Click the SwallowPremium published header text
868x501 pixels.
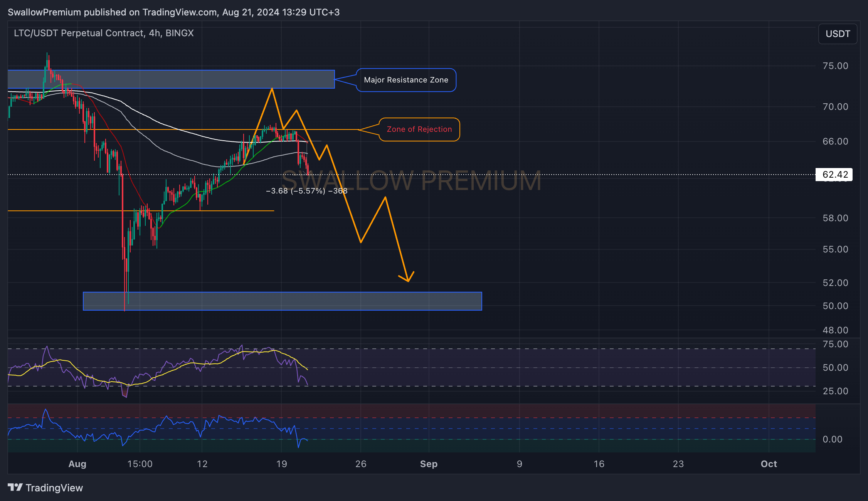(x=174, y=12)
